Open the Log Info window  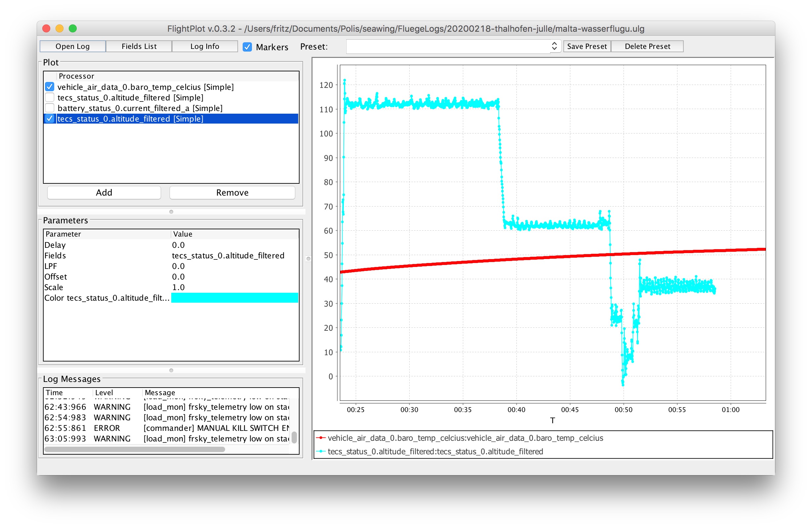(205, 46)
